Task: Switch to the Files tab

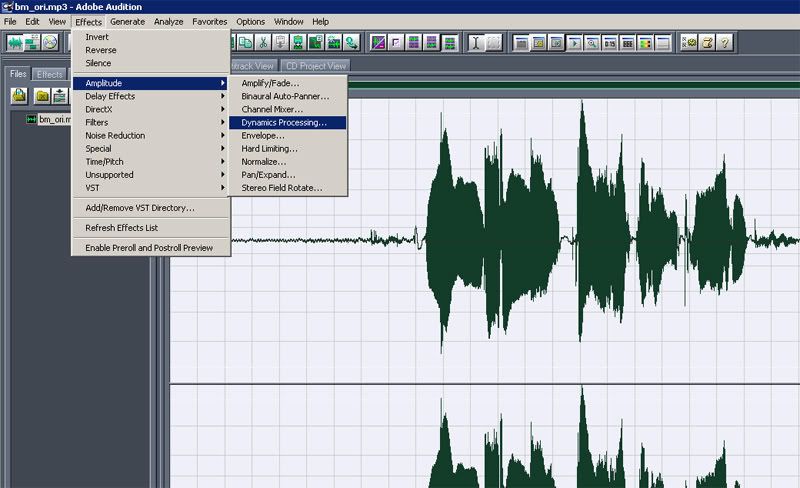Action: (18, 74)
